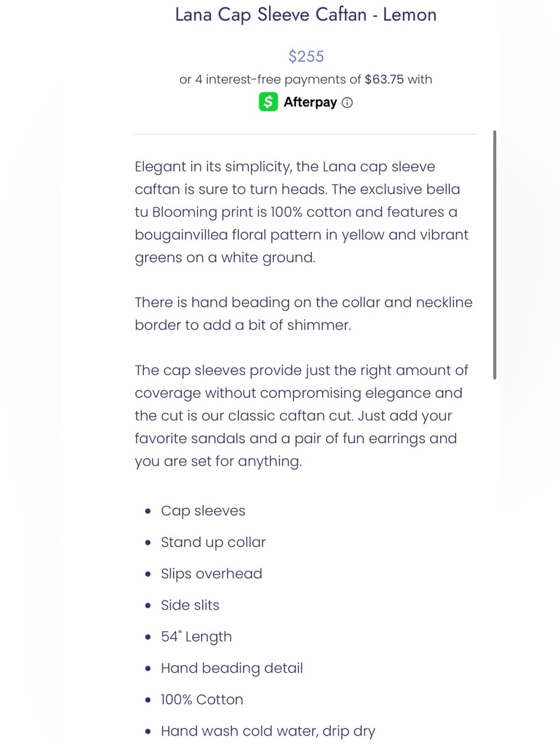Click the 'Side slits' bullet item
The height and width of the screenshot is (747, 560).
click(190, 605)
